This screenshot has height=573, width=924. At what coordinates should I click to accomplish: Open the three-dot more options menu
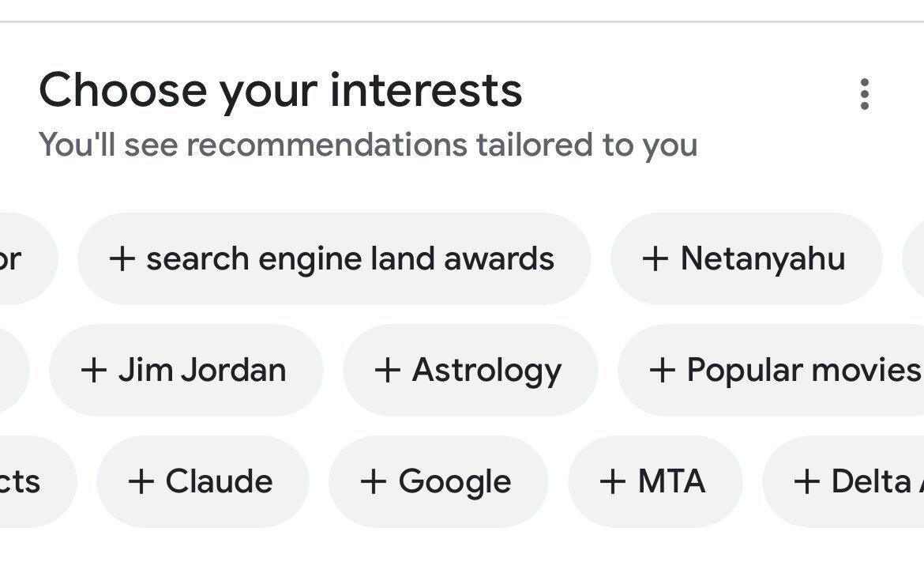865,94
